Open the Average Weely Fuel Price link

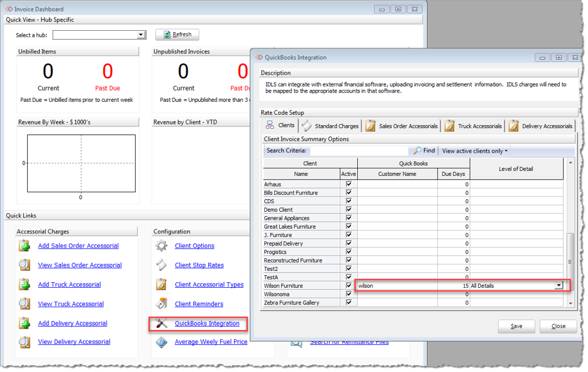coord(211,342)
